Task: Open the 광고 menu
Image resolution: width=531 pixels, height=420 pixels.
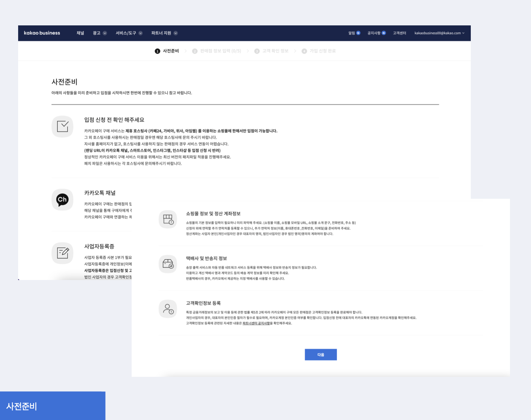Action: click(96, 33)
